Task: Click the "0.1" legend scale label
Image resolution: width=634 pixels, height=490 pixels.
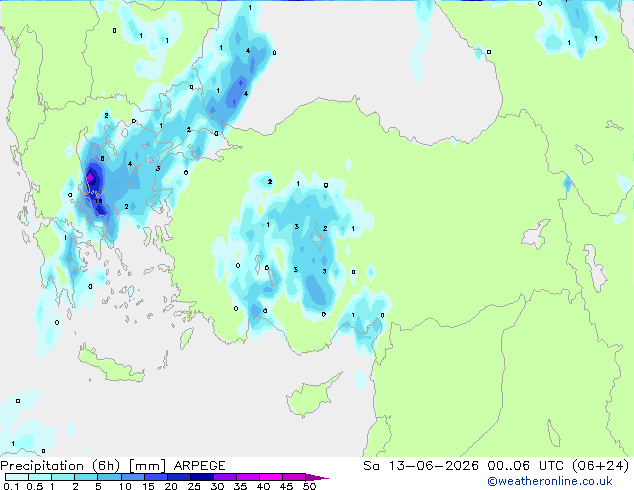Action: click(x=11, y=486)
